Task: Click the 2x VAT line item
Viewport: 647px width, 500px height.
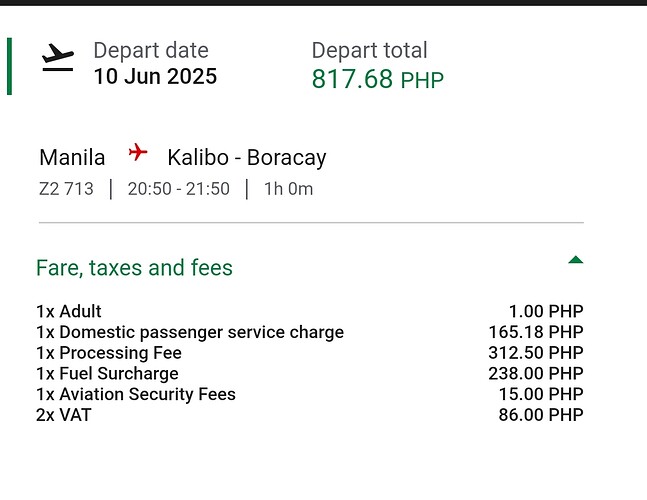Action: 310,415
